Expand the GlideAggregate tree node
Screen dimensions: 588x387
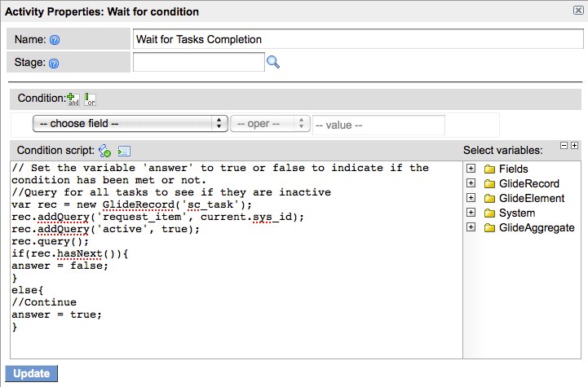[x=471, y=227]
